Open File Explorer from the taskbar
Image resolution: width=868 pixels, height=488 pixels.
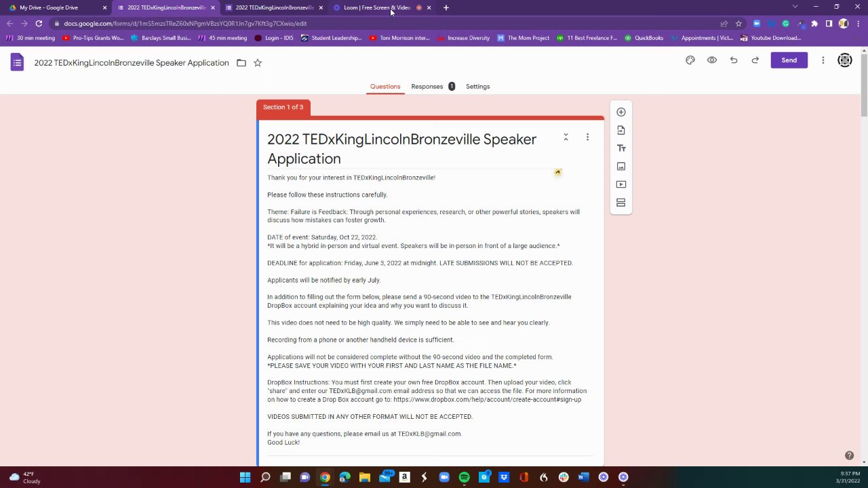point(365,477)
